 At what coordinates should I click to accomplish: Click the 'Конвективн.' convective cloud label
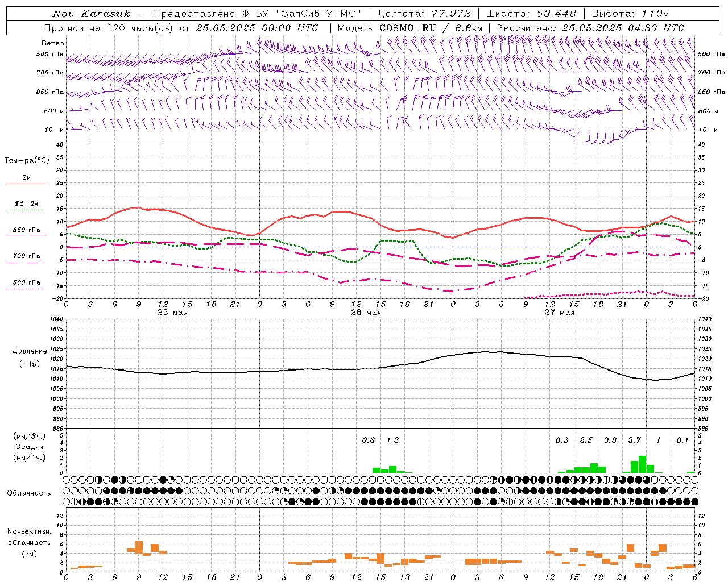[29, 531]
